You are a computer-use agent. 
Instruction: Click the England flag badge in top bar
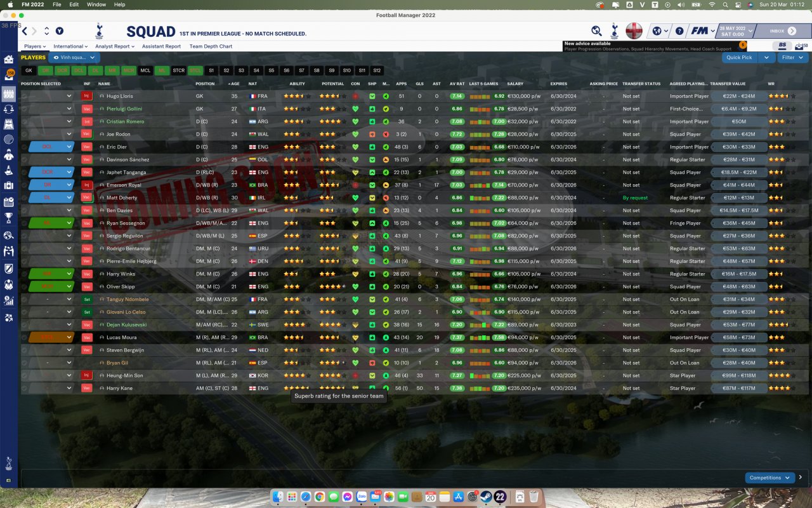(634, 30)
